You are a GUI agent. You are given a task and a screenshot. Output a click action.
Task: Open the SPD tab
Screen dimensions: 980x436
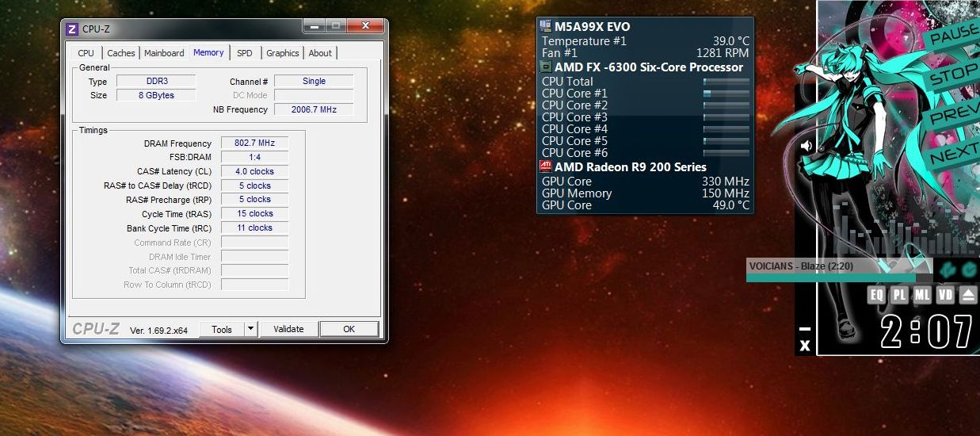coord(245,53)
